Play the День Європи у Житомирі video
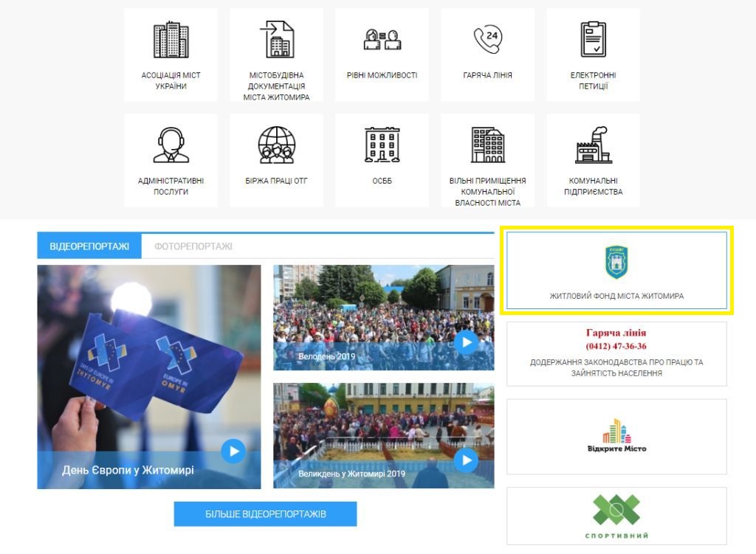 (x=233, y=450)
